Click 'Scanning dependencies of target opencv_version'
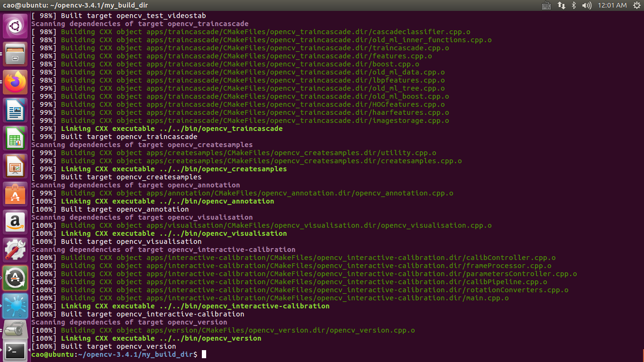This screenshot has width=644, height=362. [129, 322]
